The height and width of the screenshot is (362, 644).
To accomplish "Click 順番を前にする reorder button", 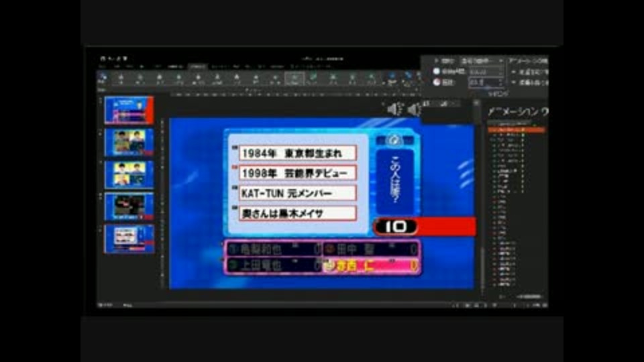I will click(x=530, y=72).
